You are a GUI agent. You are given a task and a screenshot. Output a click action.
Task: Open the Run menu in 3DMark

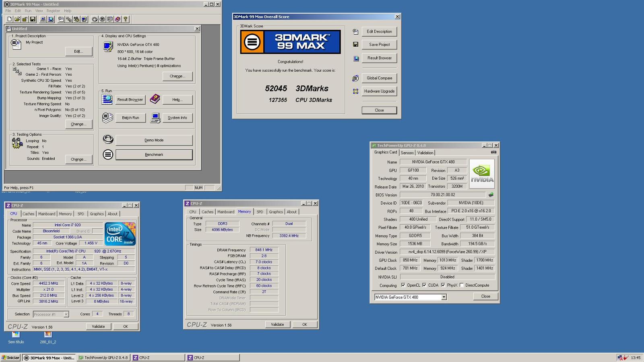[x=28, y=11]
